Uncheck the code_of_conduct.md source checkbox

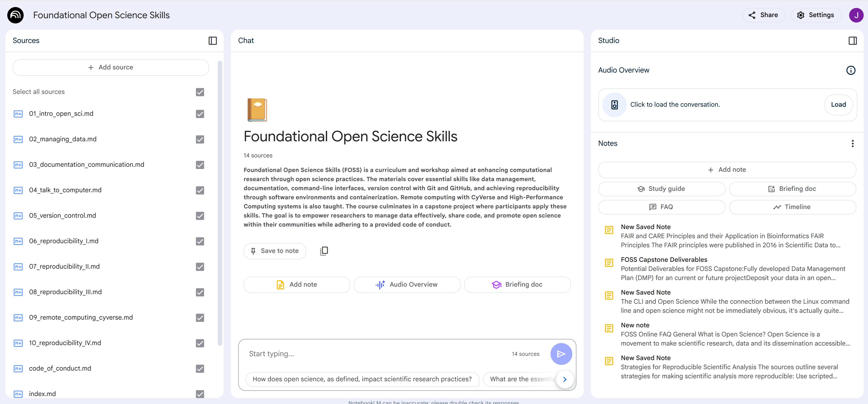point(200,369)
